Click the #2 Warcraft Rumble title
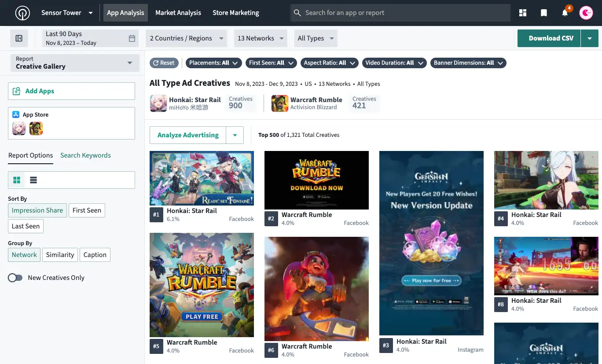The image size is (602, 364). (x=307, y=215)
